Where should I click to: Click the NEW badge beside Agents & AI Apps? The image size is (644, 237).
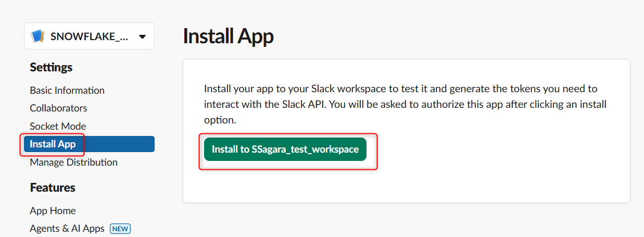point(120,228)
